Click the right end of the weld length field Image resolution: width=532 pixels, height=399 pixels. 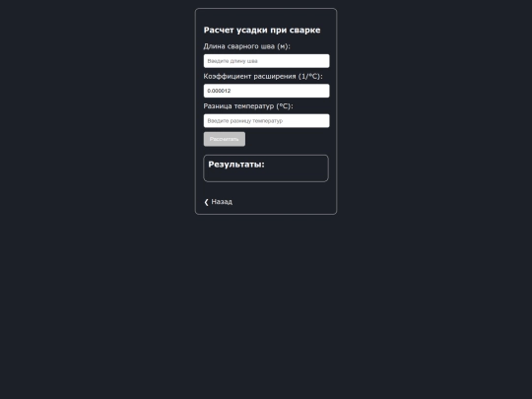[324, 61]
